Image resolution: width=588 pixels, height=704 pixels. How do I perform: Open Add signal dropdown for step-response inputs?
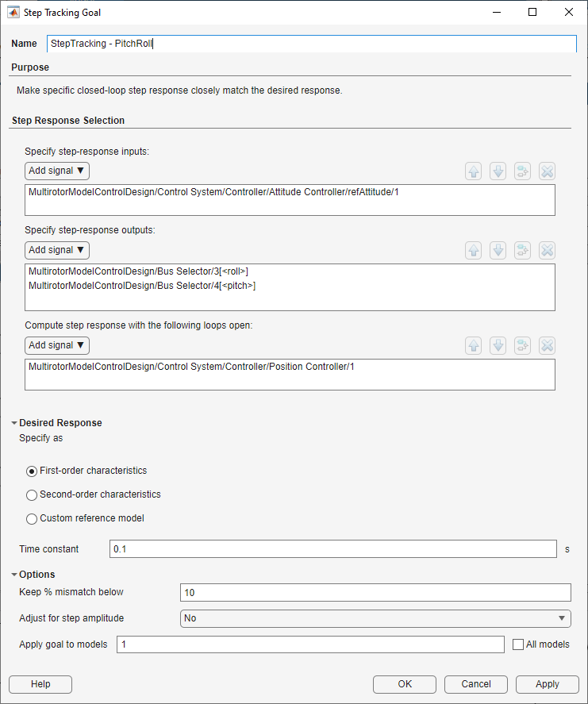[x=57, y=171]
